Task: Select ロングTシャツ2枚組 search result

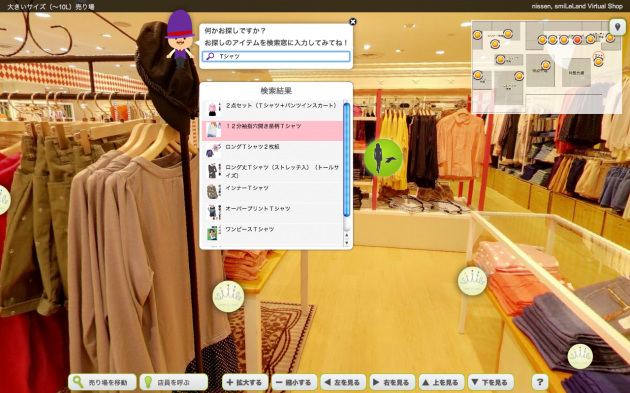Action: click(272, 151)
